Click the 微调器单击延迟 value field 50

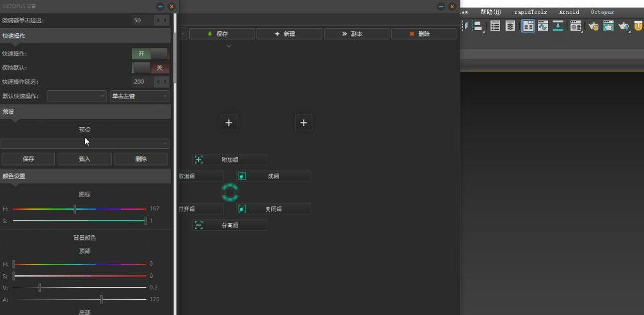click(x=142, y=20)
